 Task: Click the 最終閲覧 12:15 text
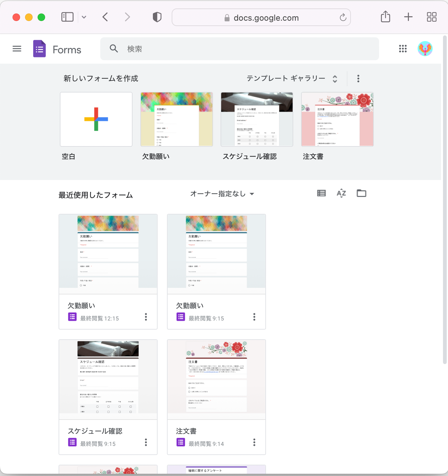[x=100, y=318]
